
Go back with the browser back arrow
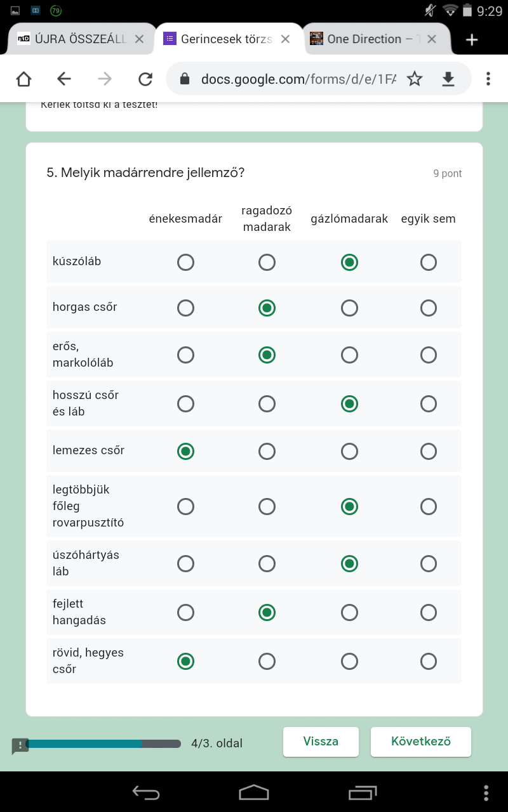pyautogui.click(x=64, y=79)
